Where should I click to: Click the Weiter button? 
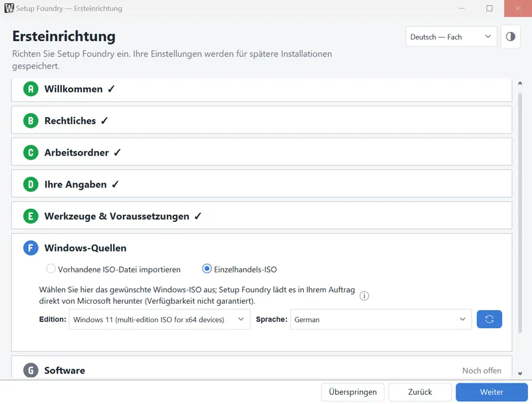coord(491,392)
